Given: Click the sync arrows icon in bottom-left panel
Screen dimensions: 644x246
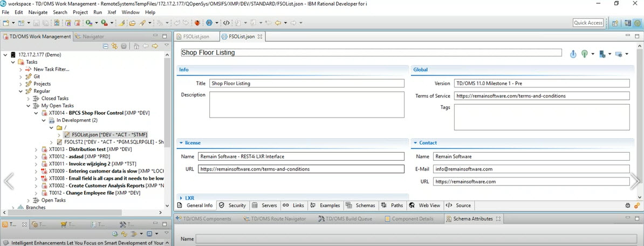Looking at the screenshot, I should tap(124, 234).
